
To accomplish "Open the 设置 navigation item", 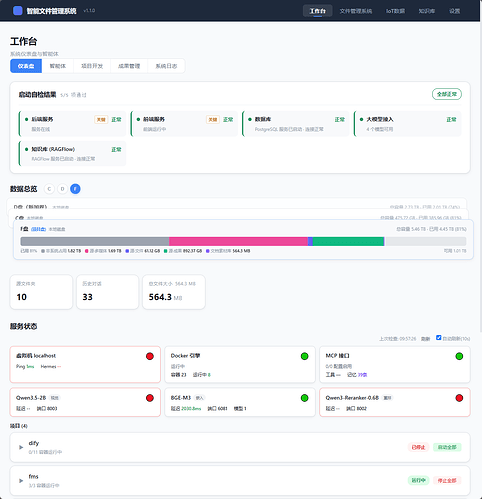I will coord(454,11).
